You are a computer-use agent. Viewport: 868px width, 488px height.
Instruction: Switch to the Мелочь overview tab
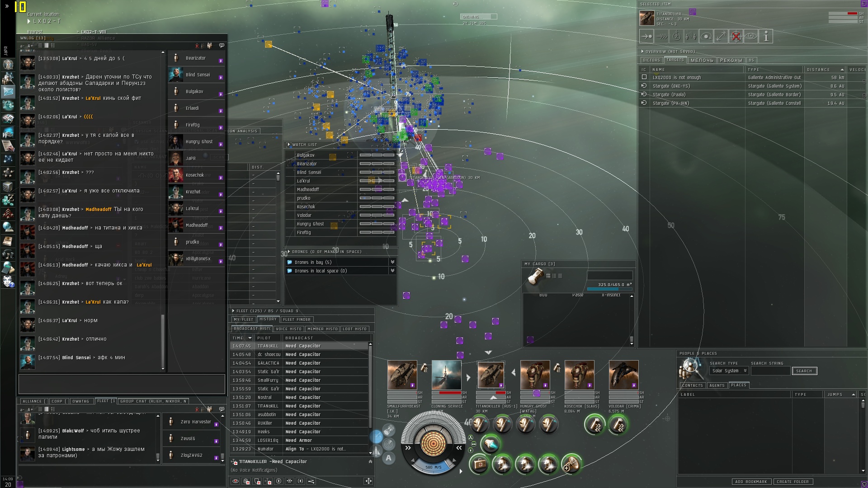coord(702,60)
